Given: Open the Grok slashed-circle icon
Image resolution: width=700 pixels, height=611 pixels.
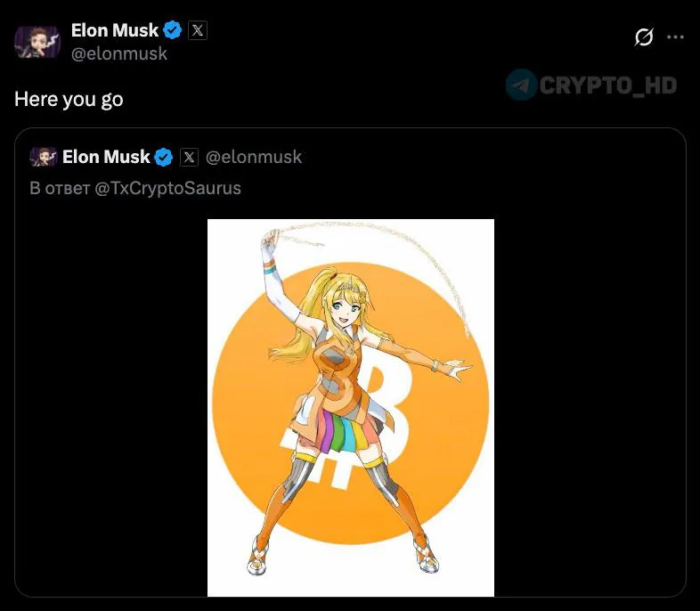Looking at the screenshot, I should [644, 37].
